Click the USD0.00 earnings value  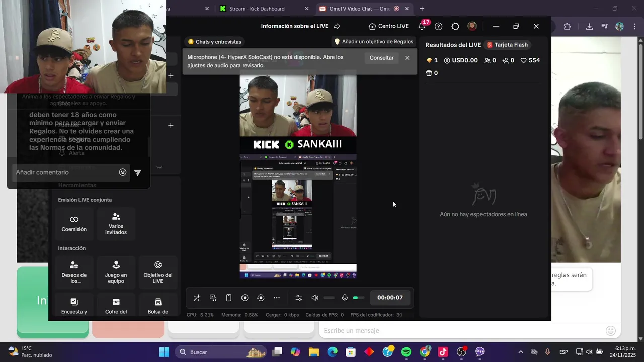pos(461,60)
